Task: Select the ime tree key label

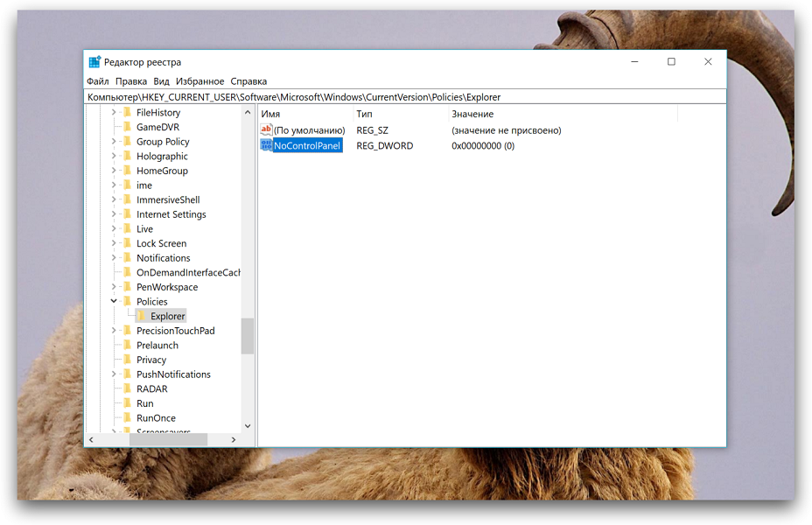Action: click(x=144, y=185)
